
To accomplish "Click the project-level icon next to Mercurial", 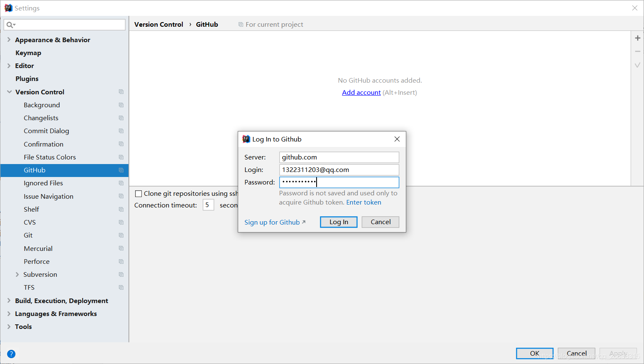I will pyautogui.click(x=121, y=248).
